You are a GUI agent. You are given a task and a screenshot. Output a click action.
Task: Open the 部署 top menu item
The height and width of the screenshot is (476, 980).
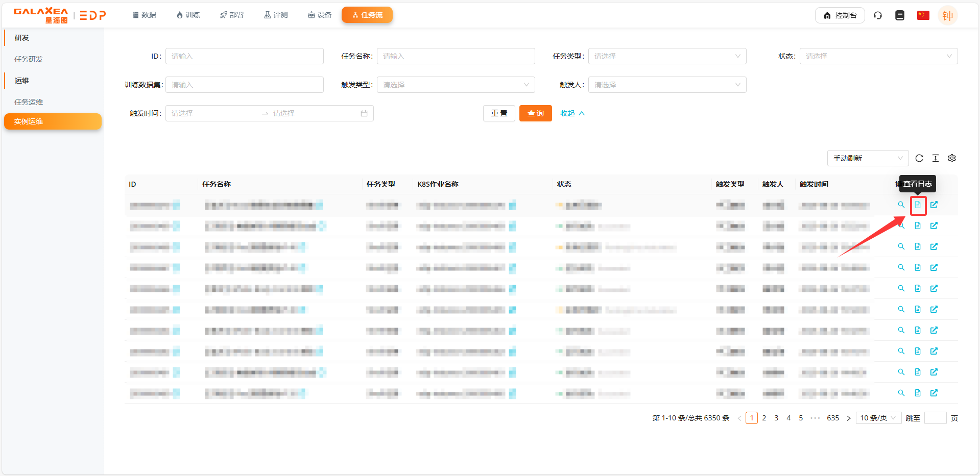click(x=232, y=15)
